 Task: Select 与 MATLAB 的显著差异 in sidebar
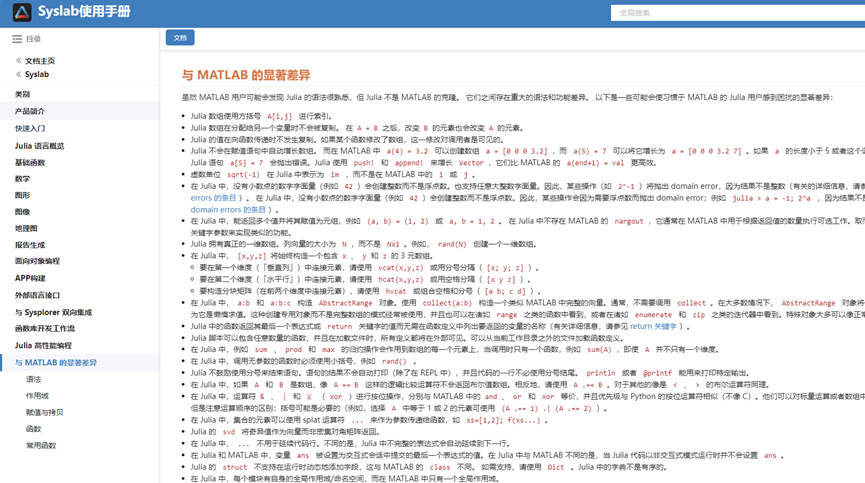56,362
